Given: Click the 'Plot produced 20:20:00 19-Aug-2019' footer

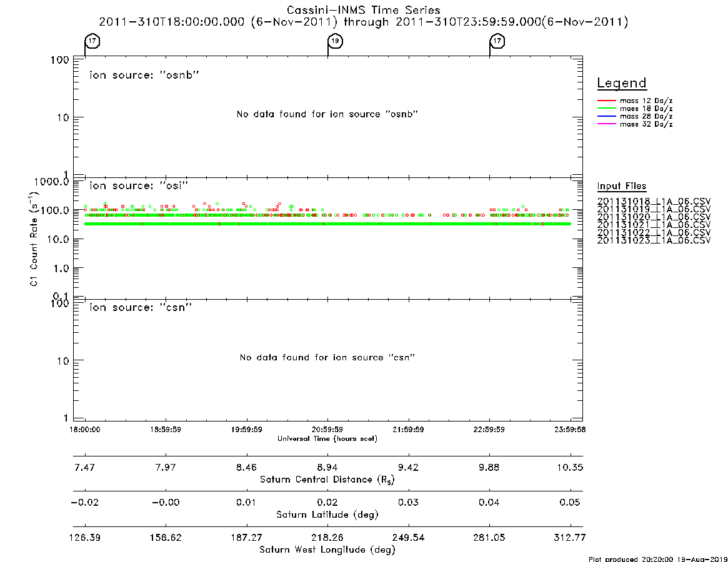Looking at the screenshot, I should click(x=658, y=559).
